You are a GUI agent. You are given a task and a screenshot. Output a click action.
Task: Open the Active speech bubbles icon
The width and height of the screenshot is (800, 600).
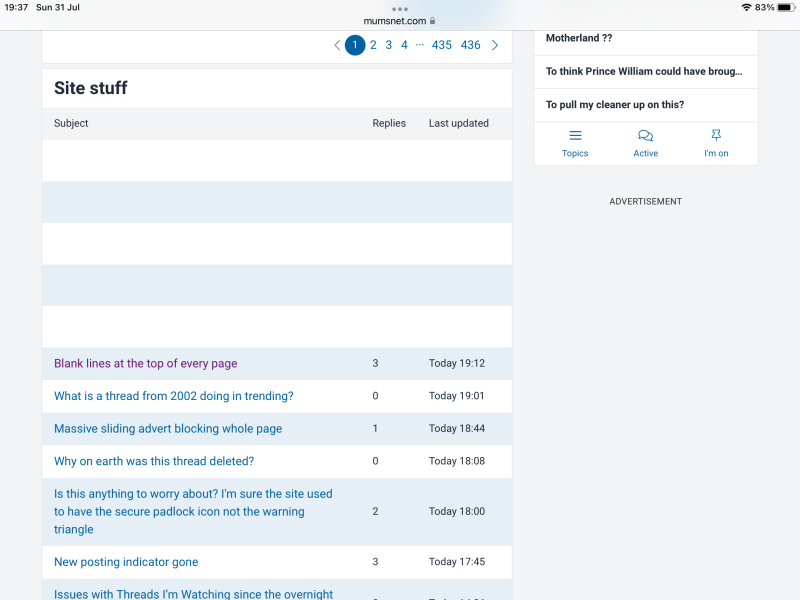pos(646,136)
